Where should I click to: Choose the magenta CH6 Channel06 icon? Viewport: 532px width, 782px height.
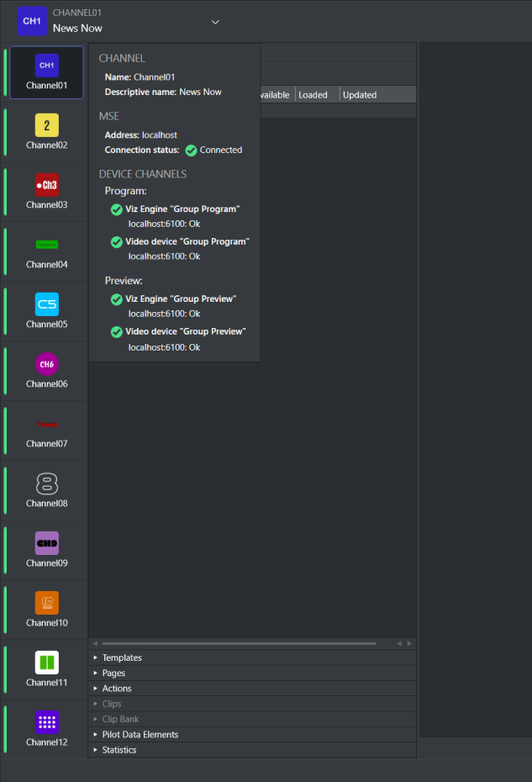point(46,364)
